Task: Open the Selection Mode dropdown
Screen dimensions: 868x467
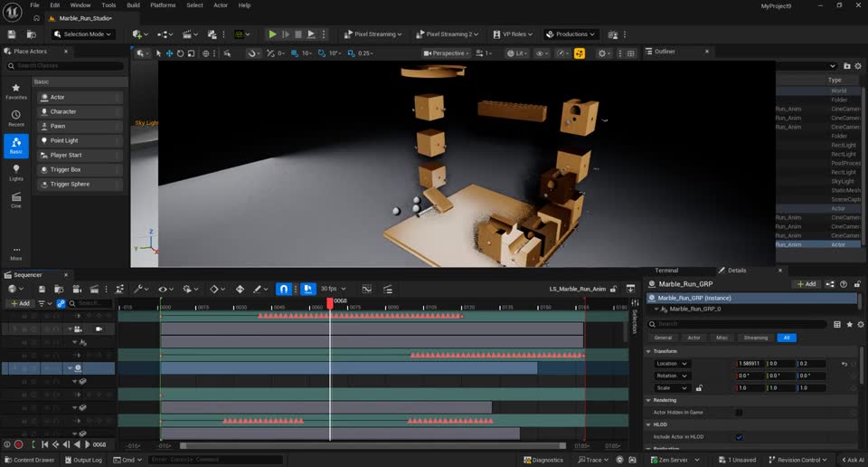Action: click(82, 34)
